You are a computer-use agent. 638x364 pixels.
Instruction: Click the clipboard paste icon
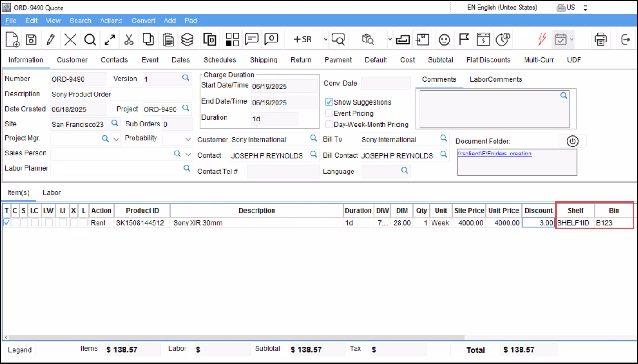[x=168, y=40]
